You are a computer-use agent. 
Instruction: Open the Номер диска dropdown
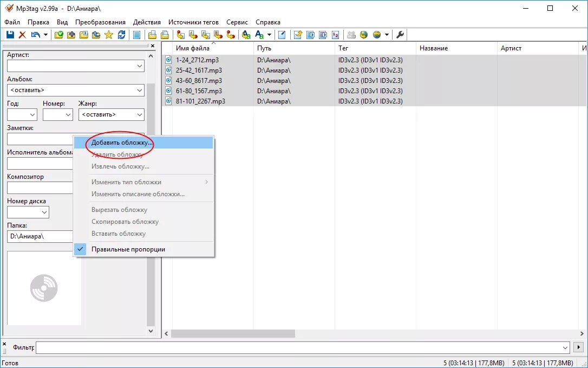click(x=44, y=212)
